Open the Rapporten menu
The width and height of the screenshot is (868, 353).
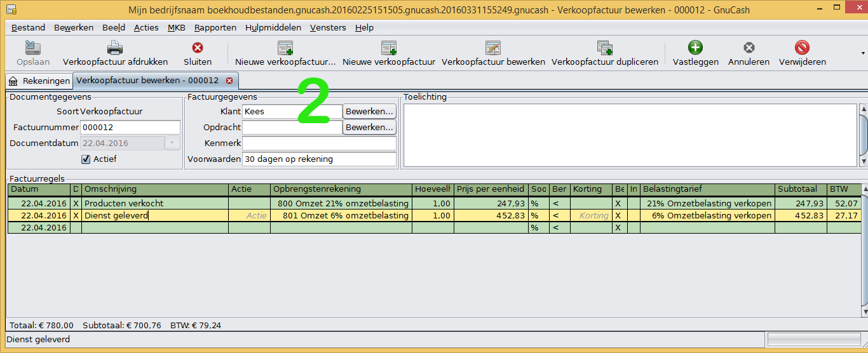[x=215, y=27]
